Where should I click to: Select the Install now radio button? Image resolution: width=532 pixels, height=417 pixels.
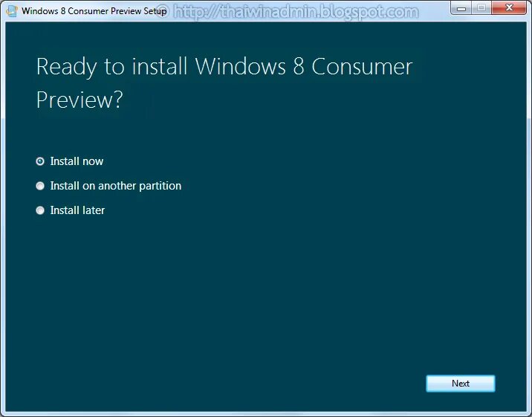40,161
